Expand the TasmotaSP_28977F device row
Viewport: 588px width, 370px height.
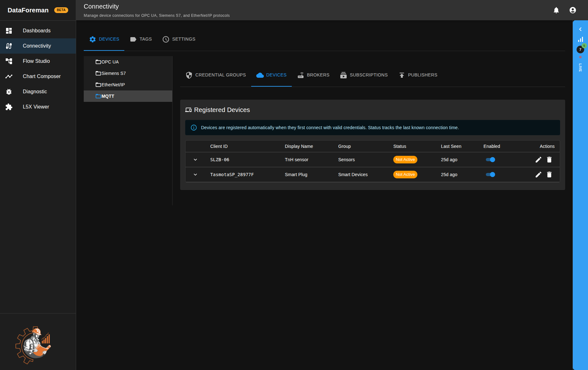coord(195,175)
